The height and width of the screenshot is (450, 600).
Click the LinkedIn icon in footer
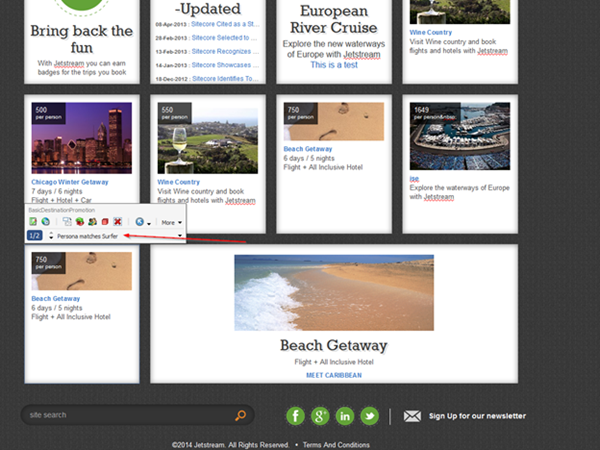point(345,416)
